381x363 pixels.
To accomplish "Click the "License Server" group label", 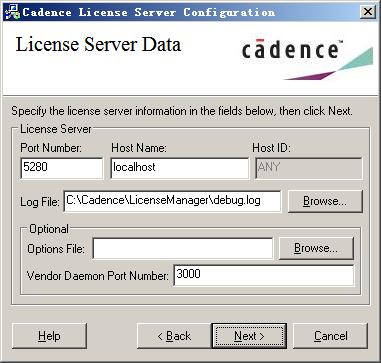I will pos(56,129).
